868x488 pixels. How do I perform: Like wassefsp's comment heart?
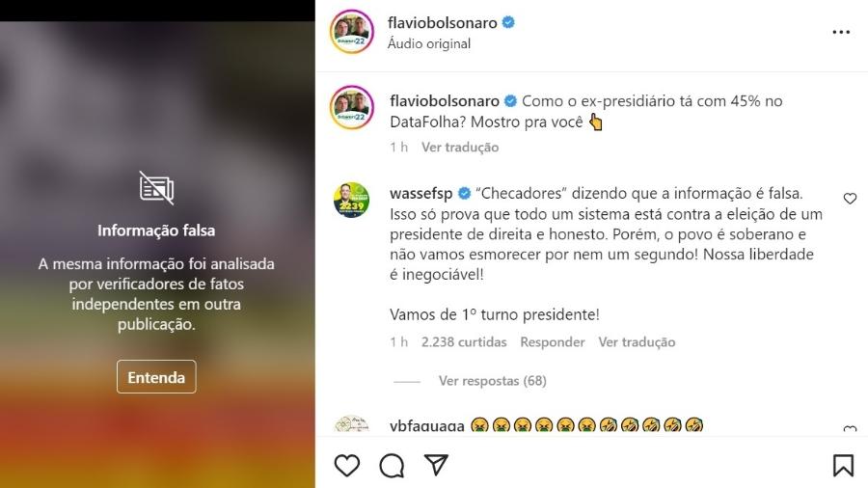point(850,199)
